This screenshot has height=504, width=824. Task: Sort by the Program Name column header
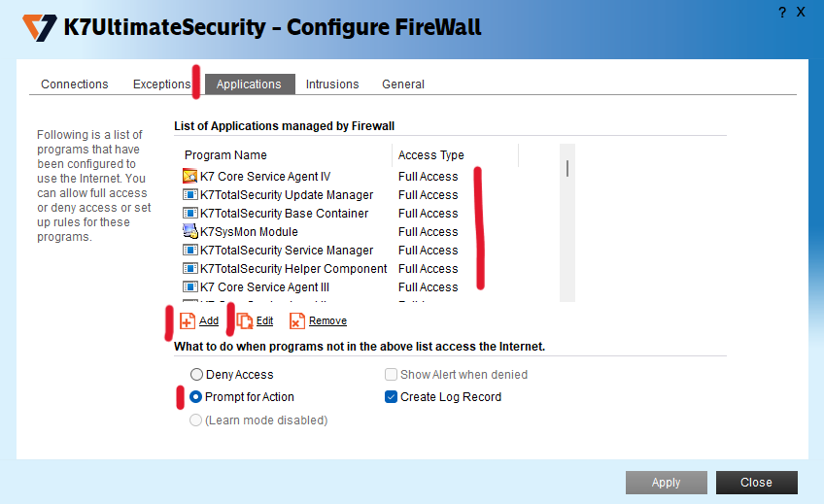(x=225, y=155)
